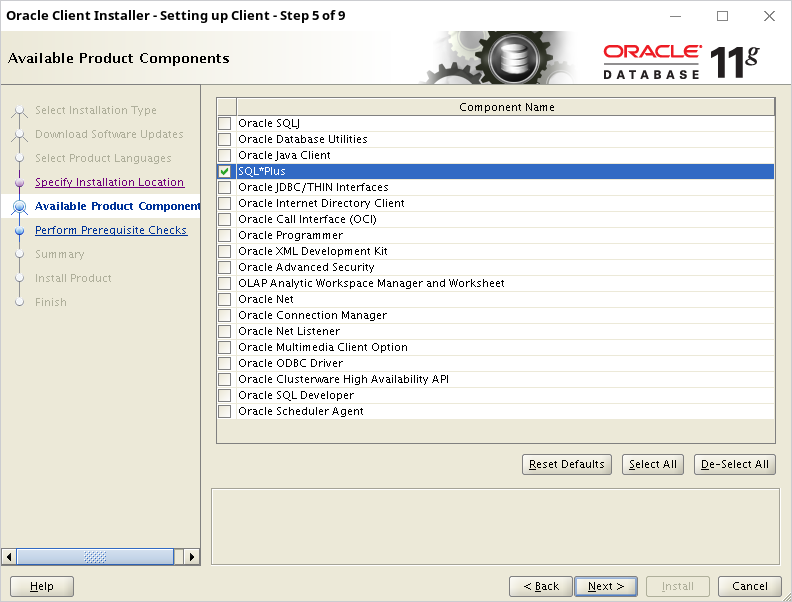Select Oracle Call Interface (OCI) row text

click(307, 219)
